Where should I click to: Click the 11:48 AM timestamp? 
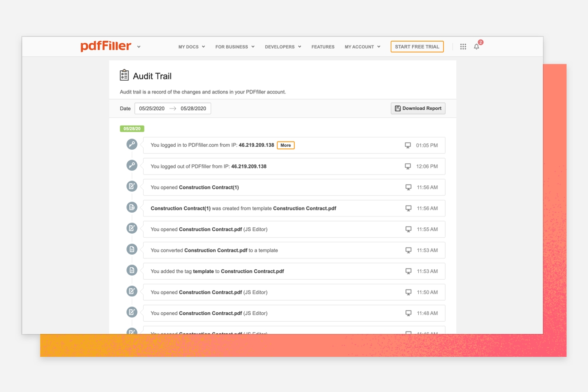(x=427, y=314)
